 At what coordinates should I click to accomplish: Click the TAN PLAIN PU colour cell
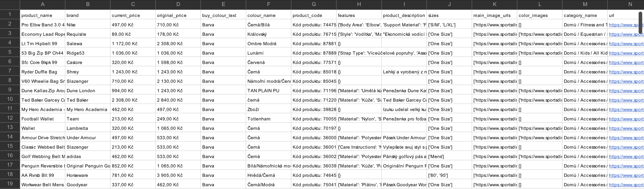tap(268, 91)
